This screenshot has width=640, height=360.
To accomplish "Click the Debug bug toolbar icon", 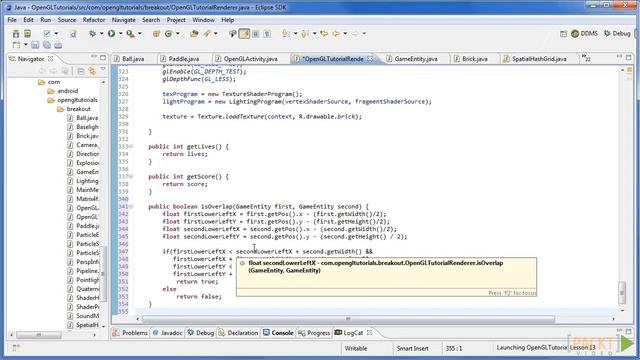I will 93,33.
